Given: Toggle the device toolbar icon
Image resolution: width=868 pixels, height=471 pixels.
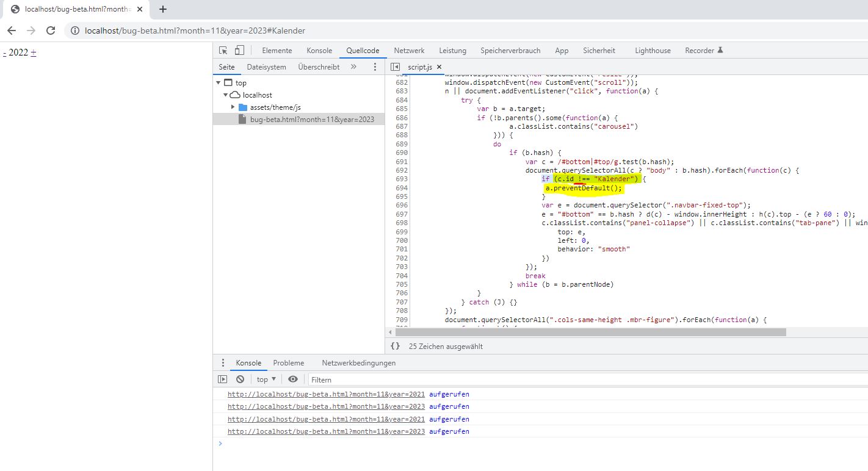Looking at the screenshot, I should coord(239,51).
